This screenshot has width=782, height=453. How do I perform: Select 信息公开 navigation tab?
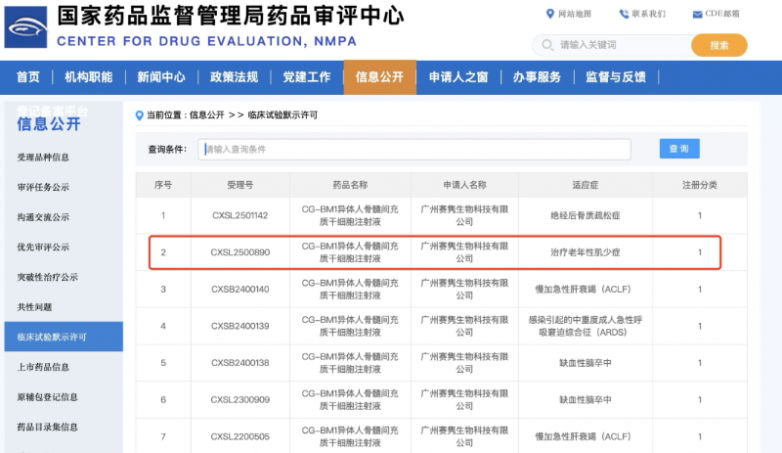[x=380, y=77]
